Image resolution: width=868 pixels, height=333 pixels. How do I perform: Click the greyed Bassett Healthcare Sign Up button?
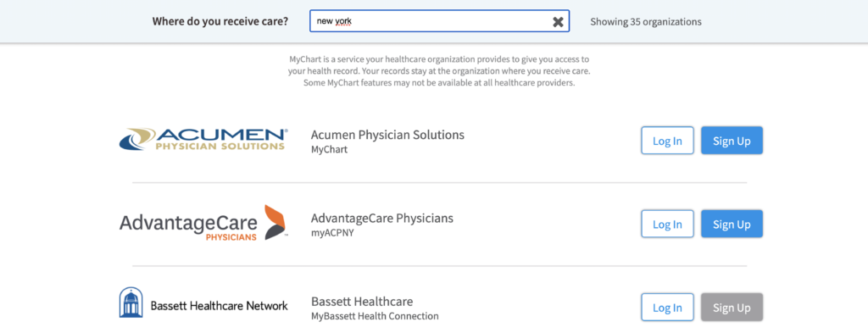click(732, 308)
